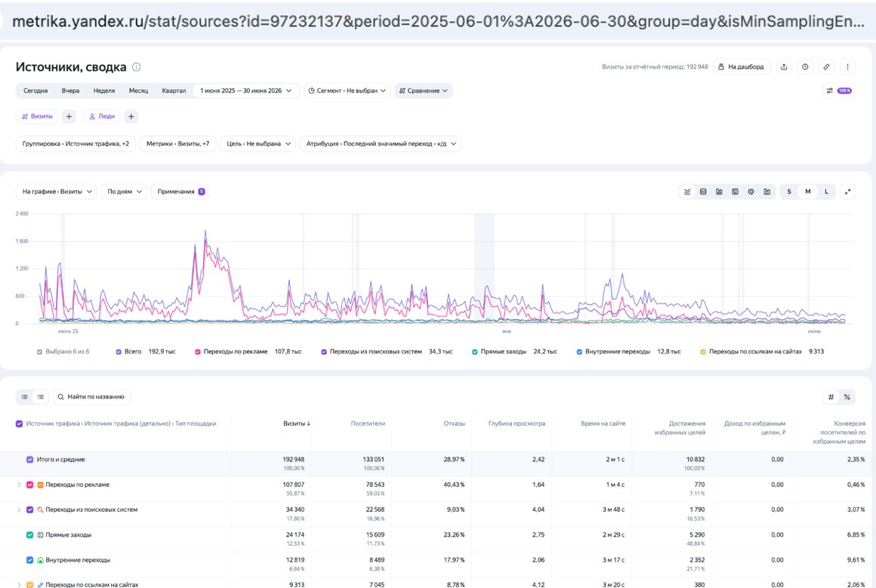The image size is (876, 588).
Task: Open the 'Атрибуция · Последний значимый переход' dropdown
Action: (381, 143)
